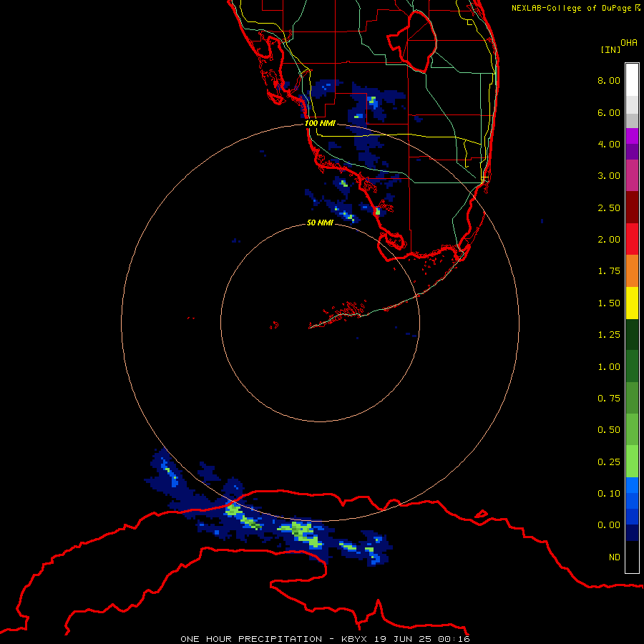The image size is (644, 644).
Task: Click the 100 NMI range ring label
Action: (320, 123)
